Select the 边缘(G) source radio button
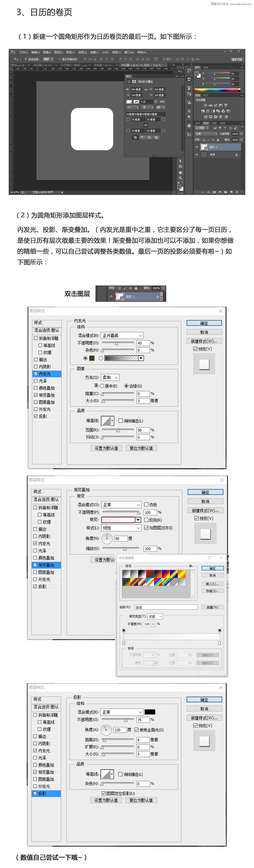The width and height of the screenshot is (254, 868). 126,386
